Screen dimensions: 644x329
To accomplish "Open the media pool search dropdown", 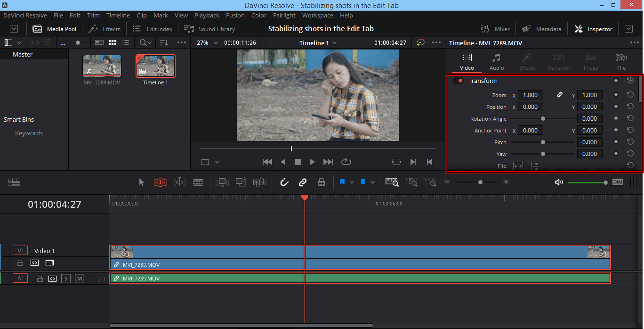I will point(145,42).
